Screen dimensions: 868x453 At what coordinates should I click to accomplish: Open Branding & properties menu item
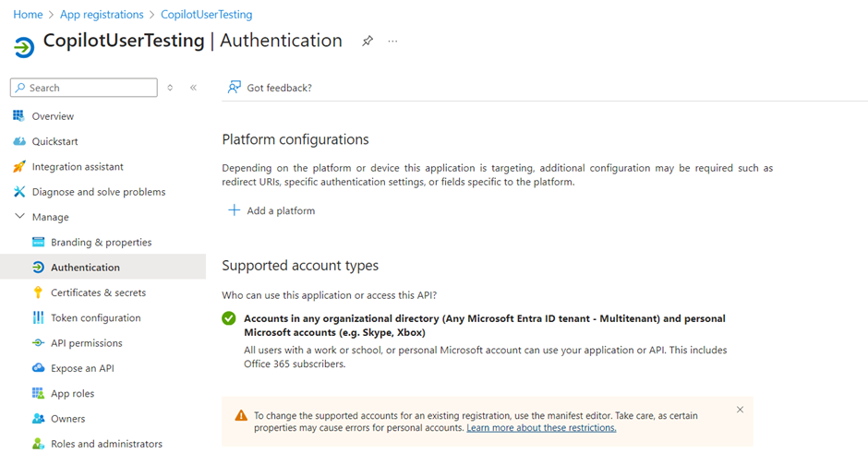[x=101, y=243]
